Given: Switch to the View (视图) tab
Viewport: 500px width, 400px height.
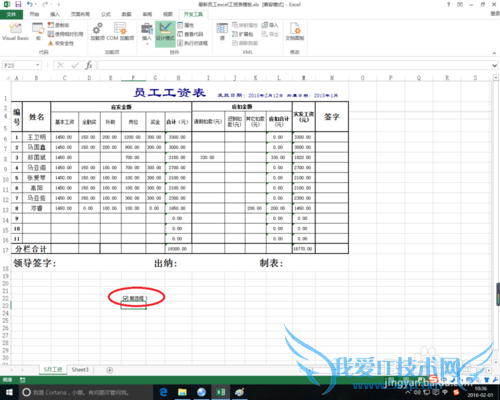Looking at the screenshot, I should (x=168, y=14).
